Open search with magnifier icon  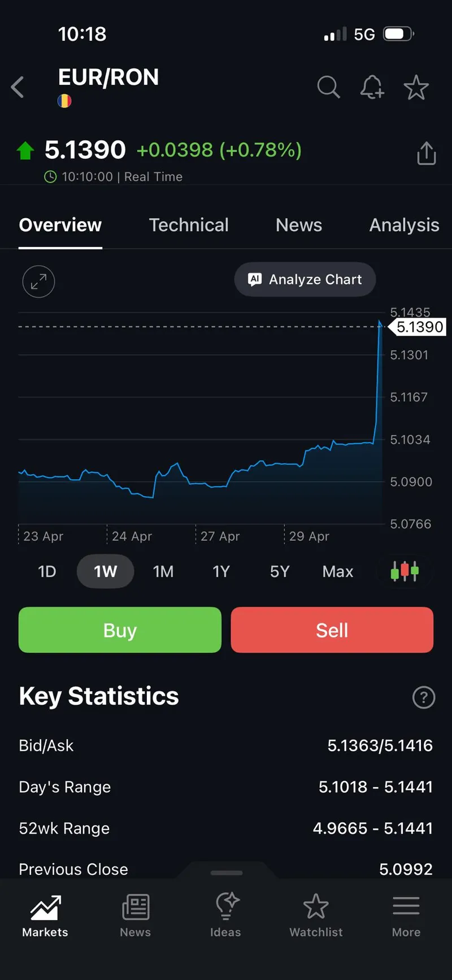click(328, 87)
